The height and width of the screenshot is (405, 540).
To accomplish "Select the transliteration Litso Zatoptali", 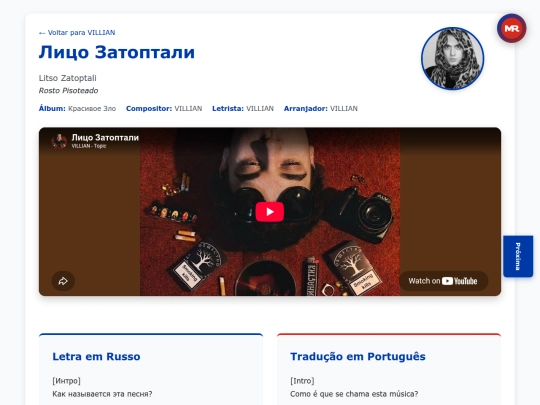I will point(68,78).
